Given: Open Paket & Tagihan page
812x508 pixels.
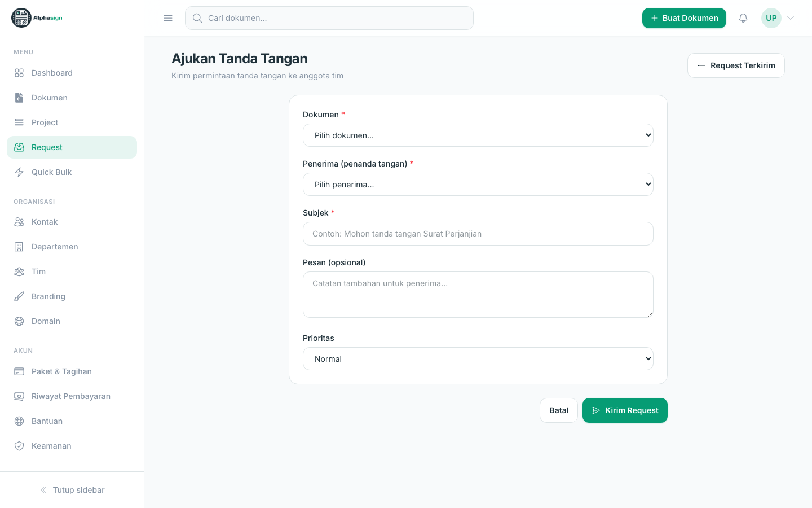Looking at the screenshot, I should tap(72, 371).
